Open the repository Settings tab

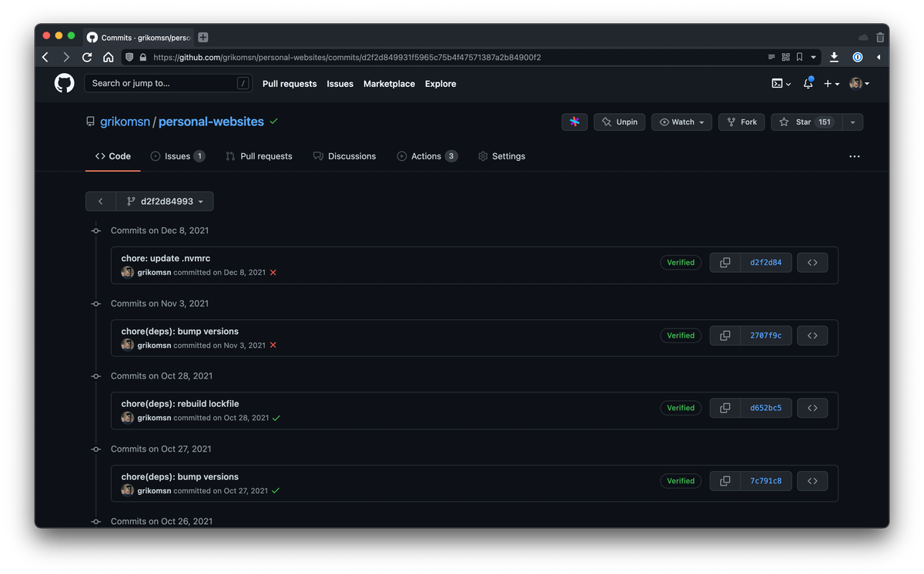[501, 156]
